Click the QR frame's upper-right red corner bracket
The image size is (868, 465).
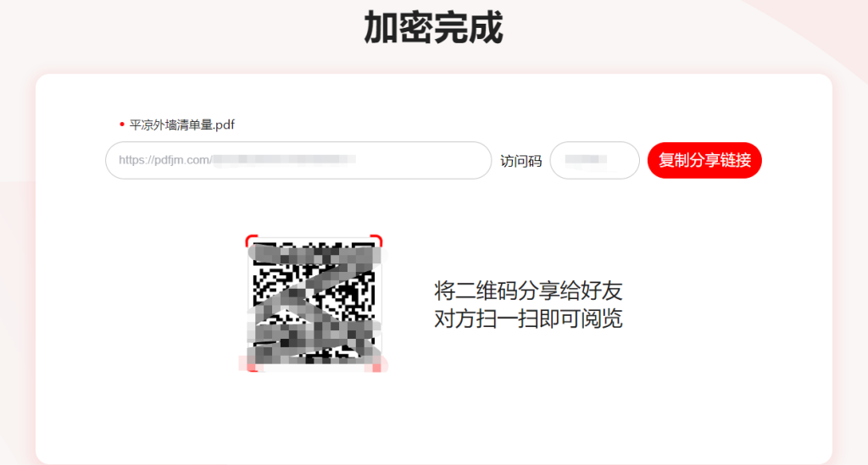[377, 240]
